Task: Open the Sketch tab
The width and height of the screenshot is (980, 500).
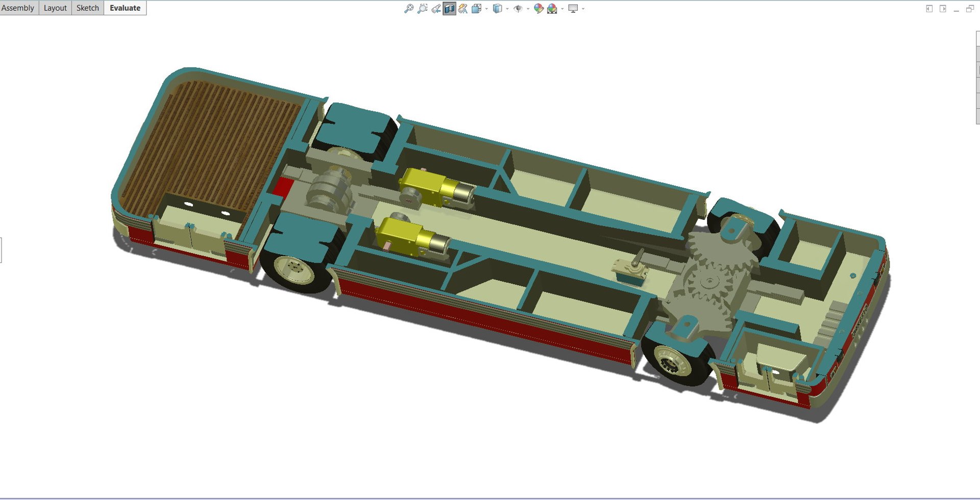Action: (x=88, y=8)
